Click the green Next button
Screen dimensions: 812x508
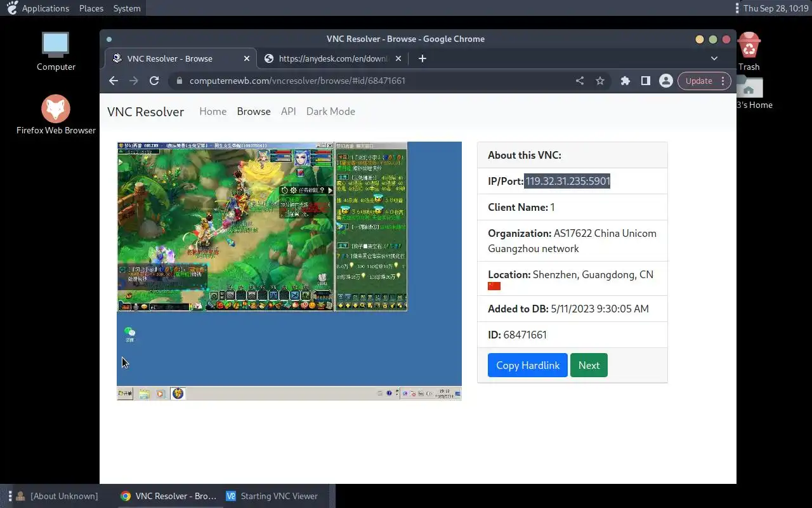[x=589, y=365]
